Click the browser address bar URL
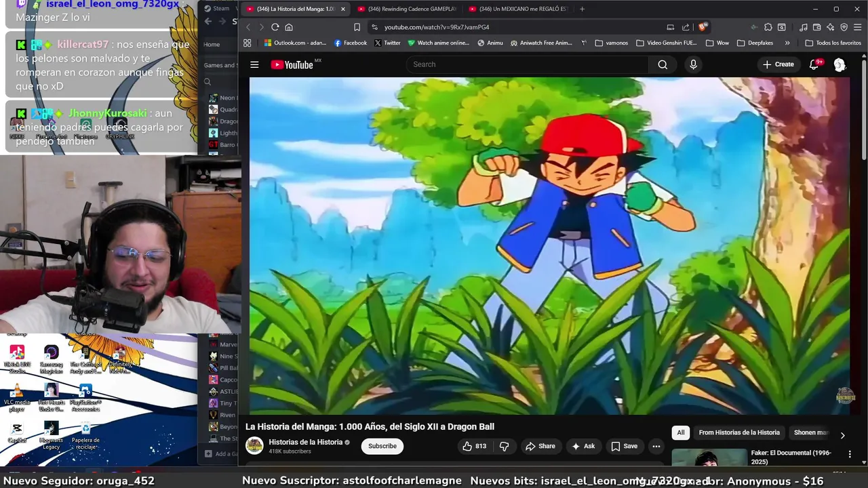Image resolution: width=868 pixels, height=488 pixels. tap(437, 27)
